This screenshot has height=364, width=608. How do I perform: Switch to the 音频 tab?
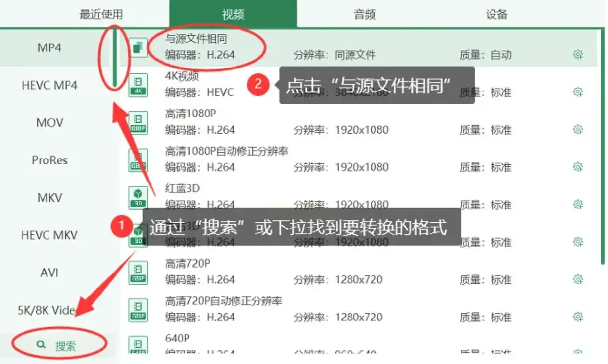(365, 14)
